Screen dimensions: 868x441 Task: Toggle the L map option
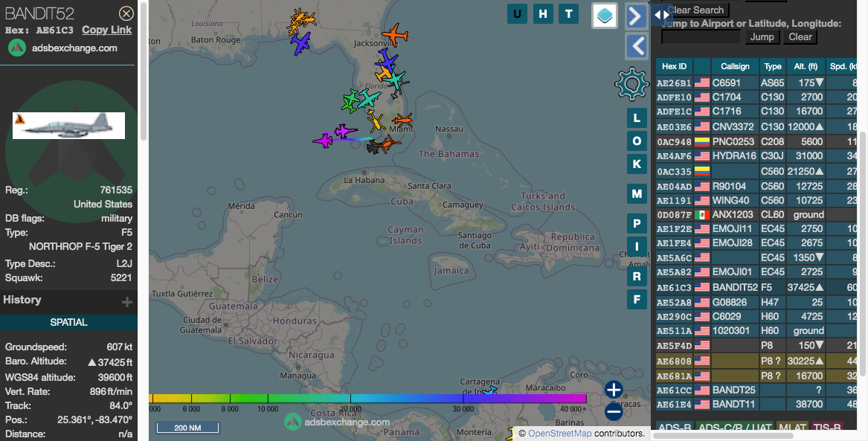(637, 118)
